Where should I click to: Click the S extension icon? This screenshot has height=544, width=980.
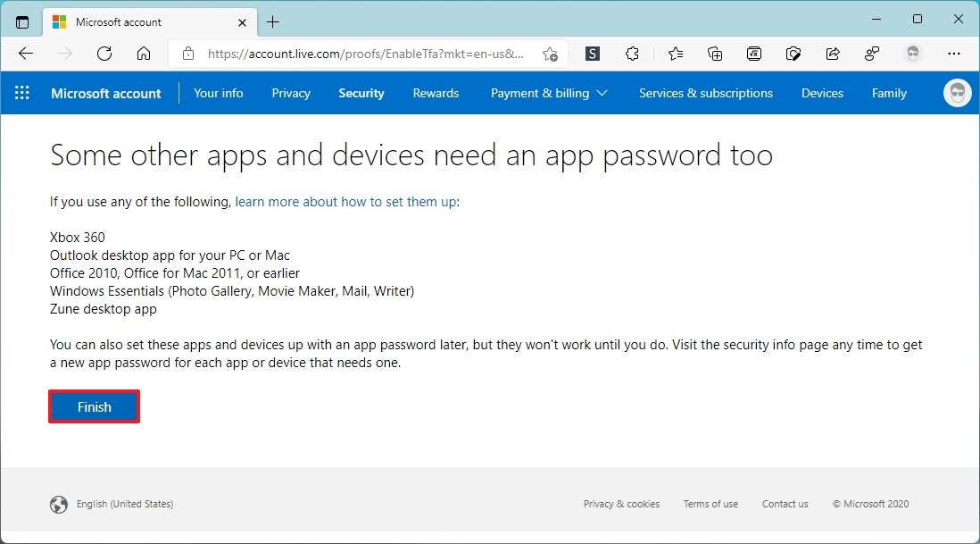(x=592, y=54)
